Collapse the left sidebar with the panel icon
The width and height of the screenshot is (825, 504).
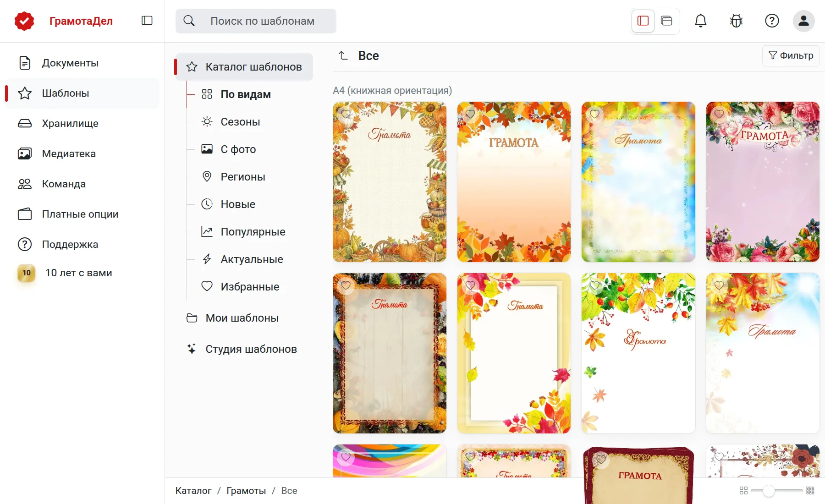tap(147, 21)
